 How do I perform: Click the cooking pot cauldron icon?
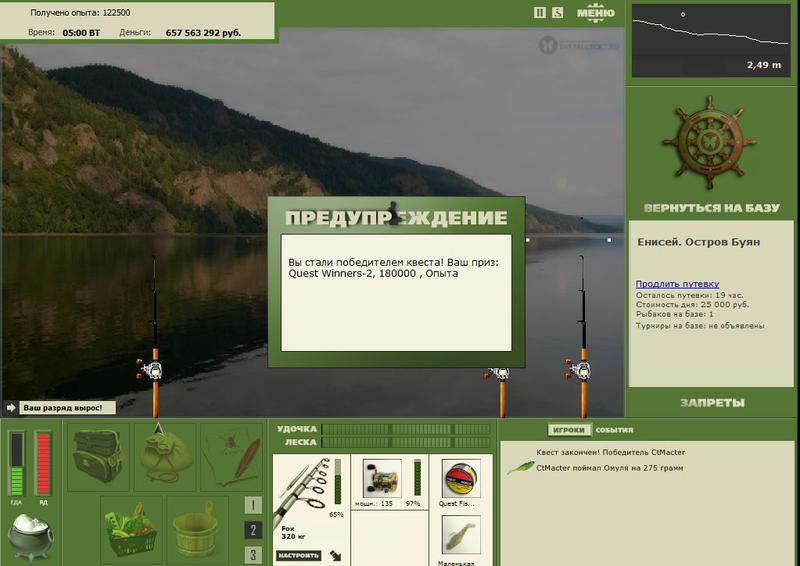(x=30, y=538)
